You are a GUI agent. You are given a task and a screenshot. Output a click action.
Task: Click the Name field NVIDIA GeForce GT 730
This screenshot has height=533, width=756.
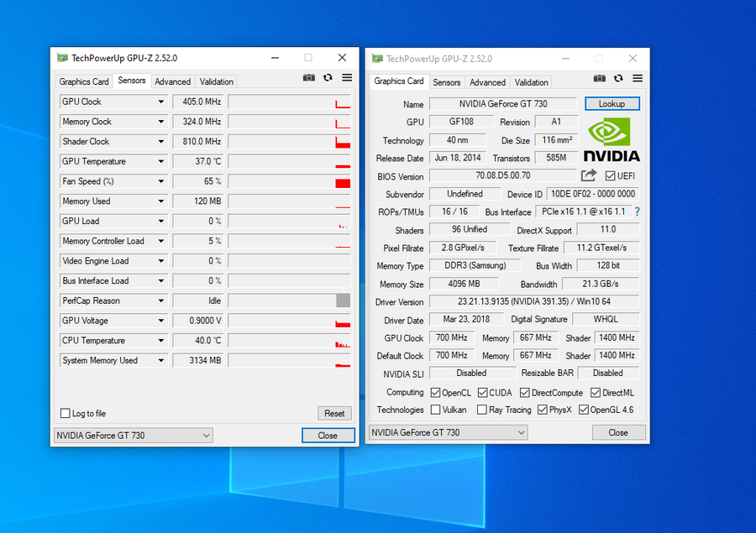[503, 103]
